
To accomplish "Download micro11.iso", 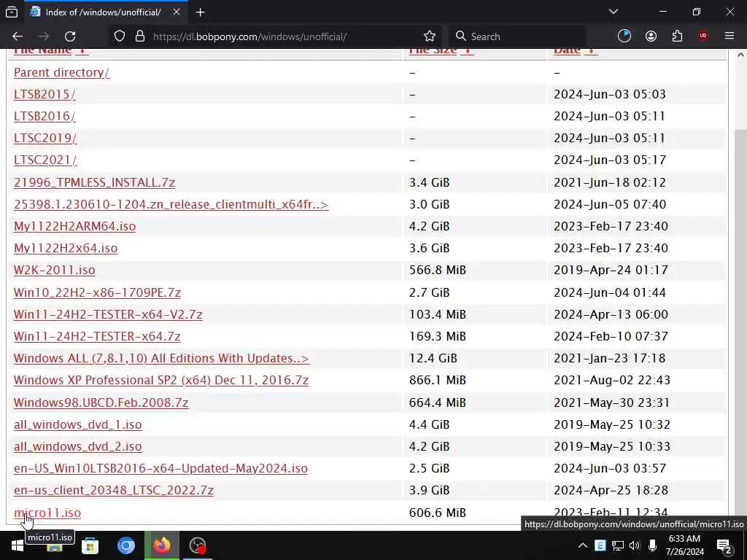I will click(47, 513).
